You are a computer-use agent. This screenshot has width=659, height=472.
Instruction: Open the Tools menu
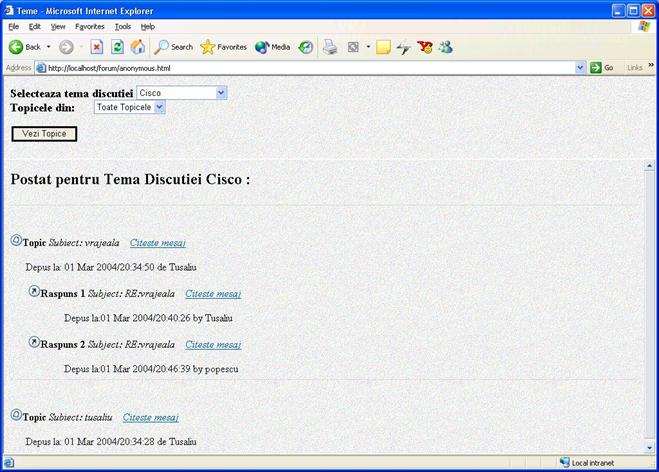tap(122, 26)
